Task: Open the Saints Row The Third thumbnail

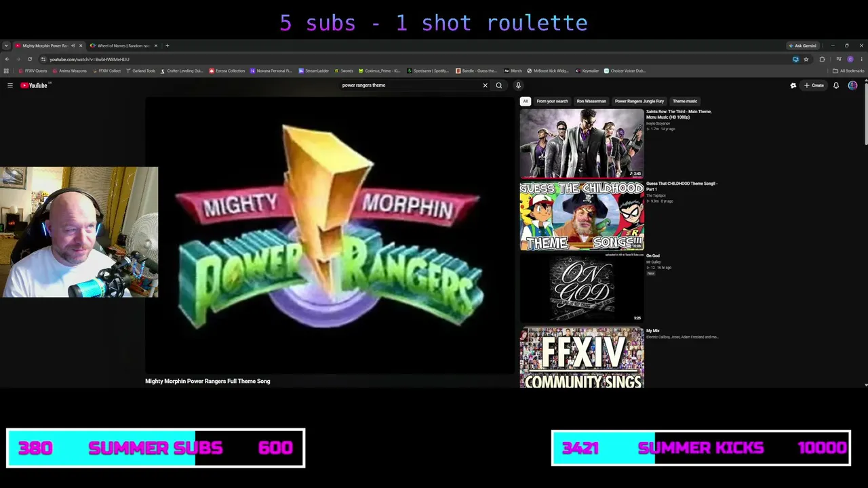Action: point(582,144)
